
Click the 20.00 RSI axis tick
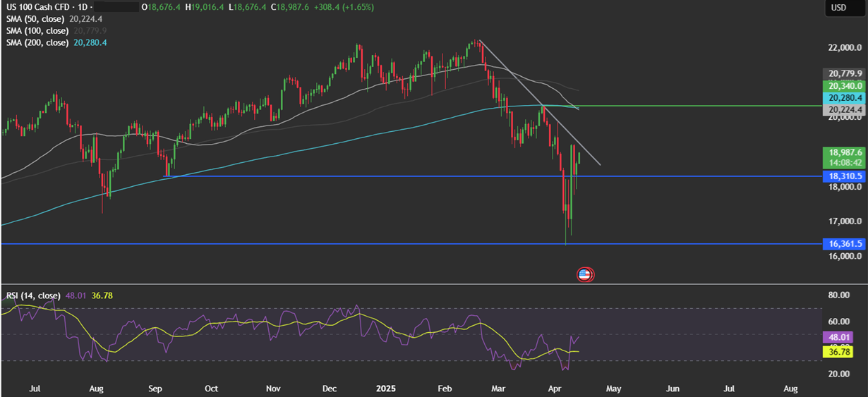click(838, 374)
